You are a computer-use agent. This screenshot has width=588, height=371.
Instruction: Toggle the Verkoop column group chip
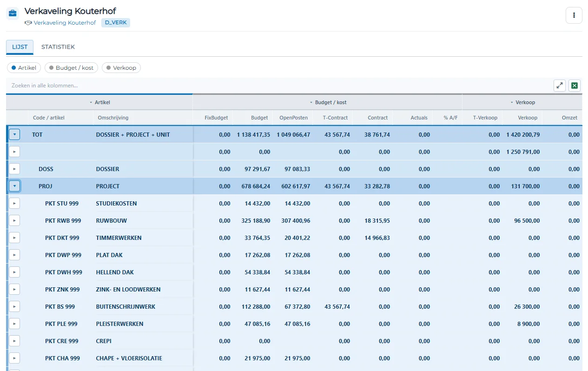tap(121, 68)
